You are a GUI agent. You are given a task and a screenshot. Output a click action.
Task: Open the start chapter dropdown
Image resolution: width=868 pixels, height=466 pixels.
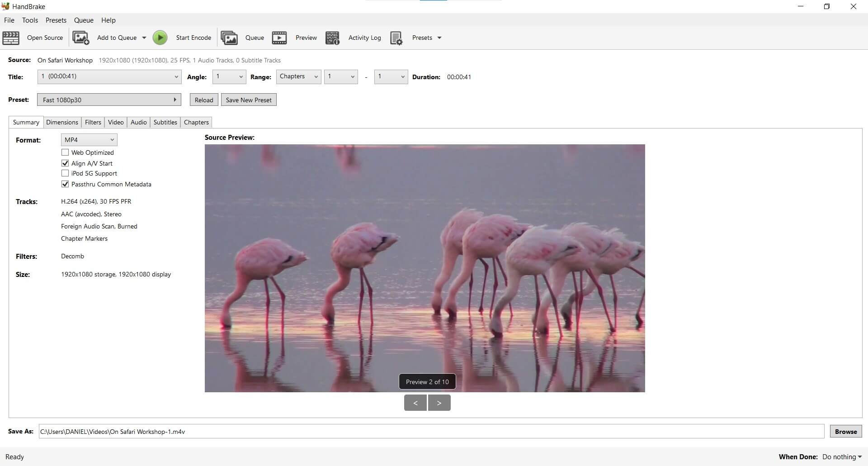point(341,76)
